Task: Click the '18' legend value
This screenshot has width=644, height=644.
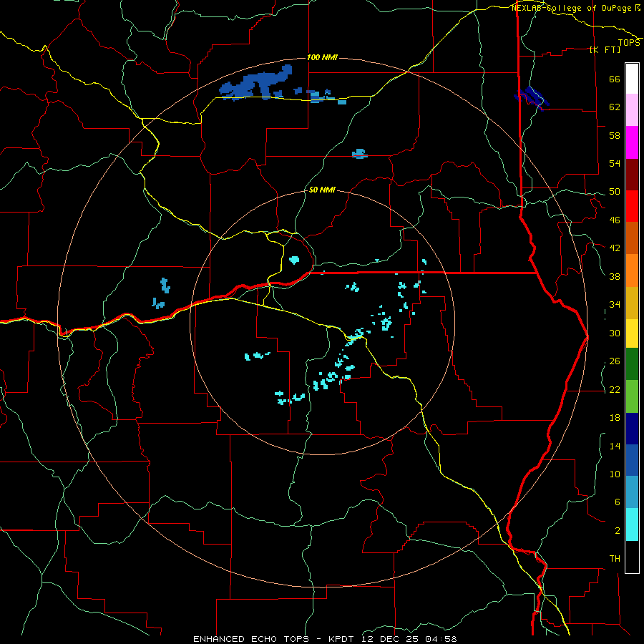Action: 615,418
